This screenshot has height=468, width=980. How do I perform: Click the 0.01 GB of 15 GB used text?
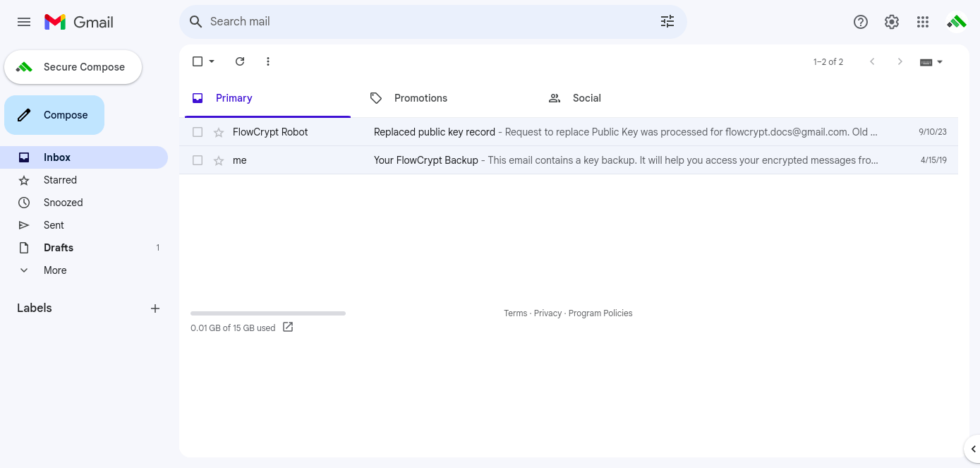[233, 328]
